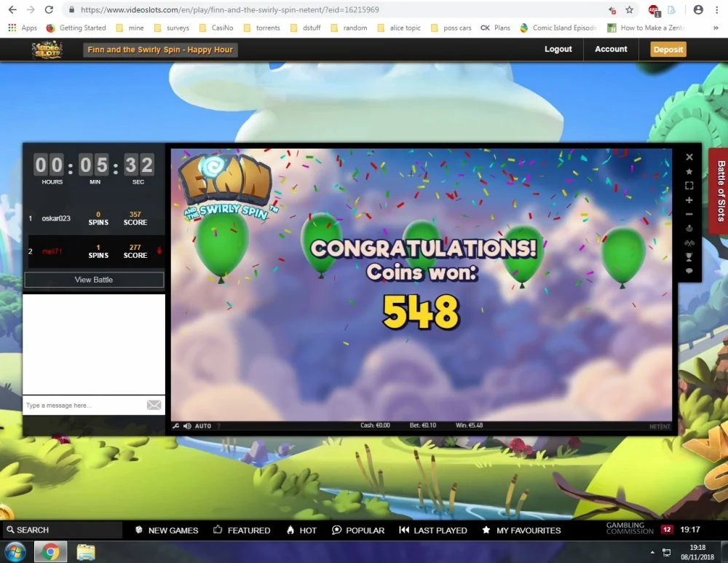This screenshot has width=728, height=563.
Task: Open the Chrome profile avatar
Action: click(698, 9)
